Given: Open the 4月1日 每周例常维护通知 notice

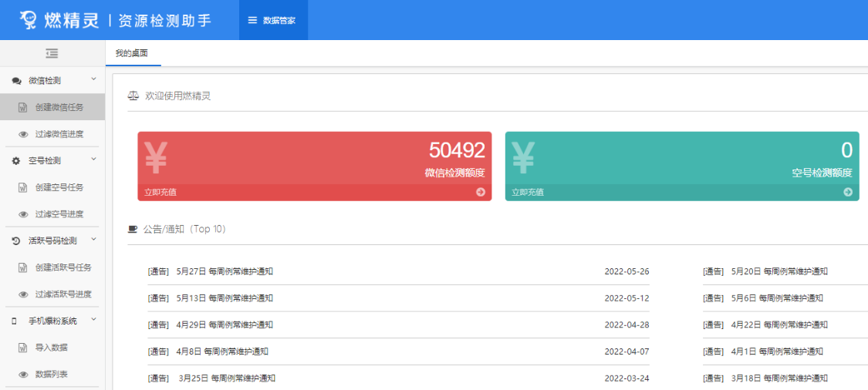Looking at the screenshot, I should [777, 351].
